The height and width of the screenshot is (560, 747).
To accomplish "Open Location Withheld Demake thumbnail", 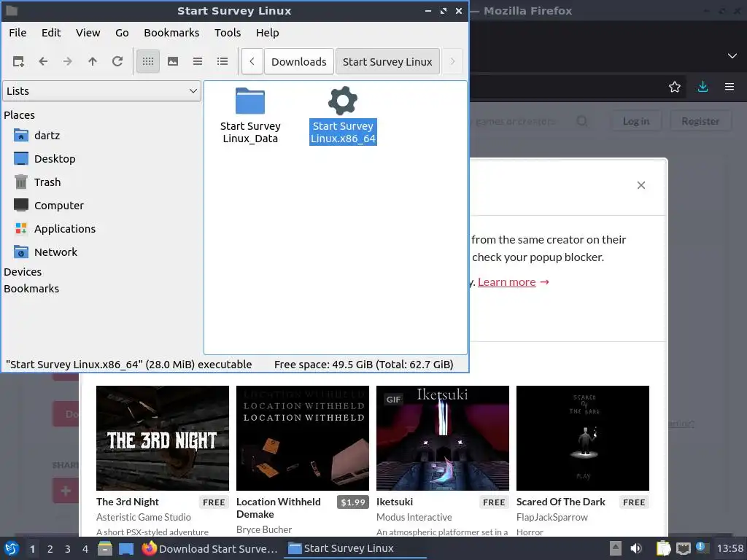I will tap(303, 438).
